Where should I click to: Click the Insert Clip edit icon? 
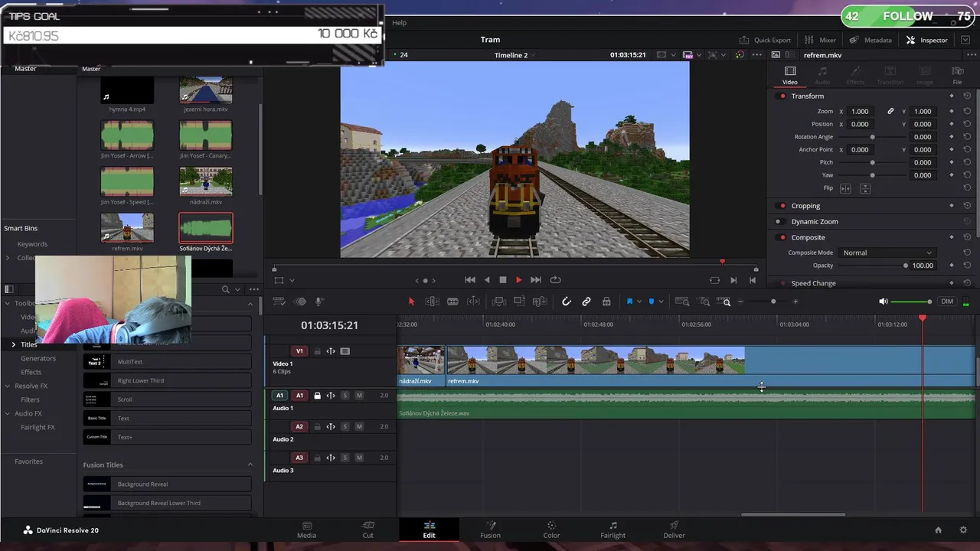click(x=501, y=302)
